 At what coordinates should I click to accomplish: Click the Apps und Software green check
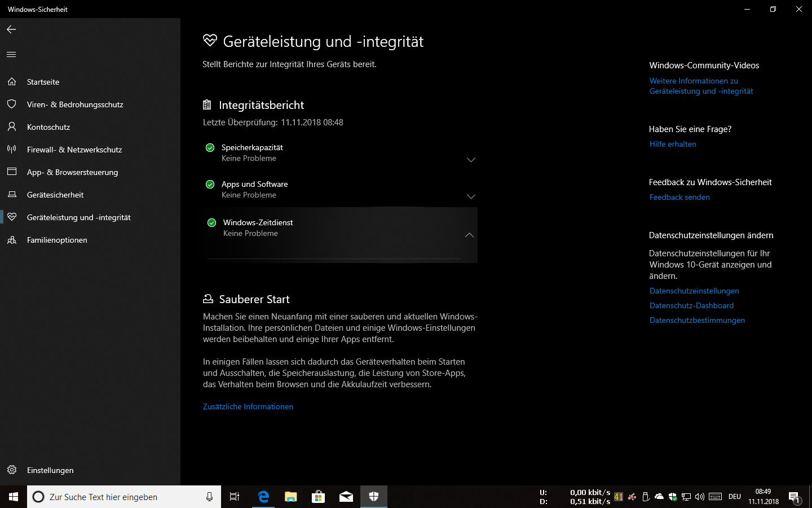(210, 184)
